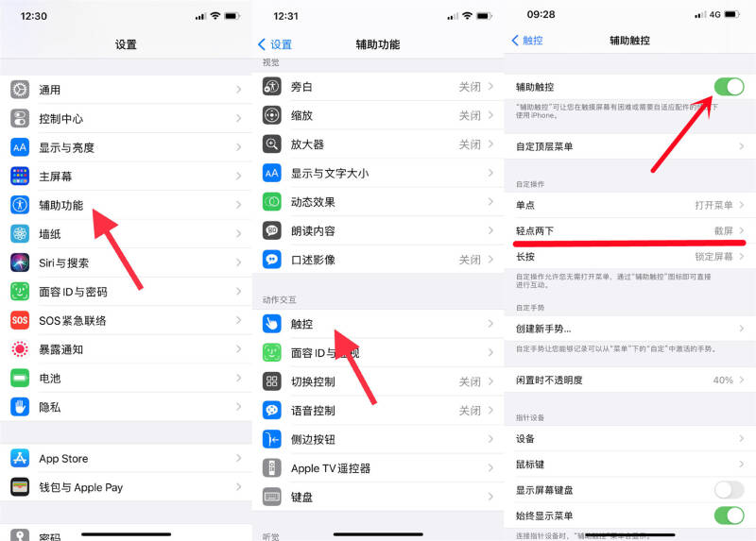Tap the App Store icon
Screen dimensions: 756x541
point(20,458)
